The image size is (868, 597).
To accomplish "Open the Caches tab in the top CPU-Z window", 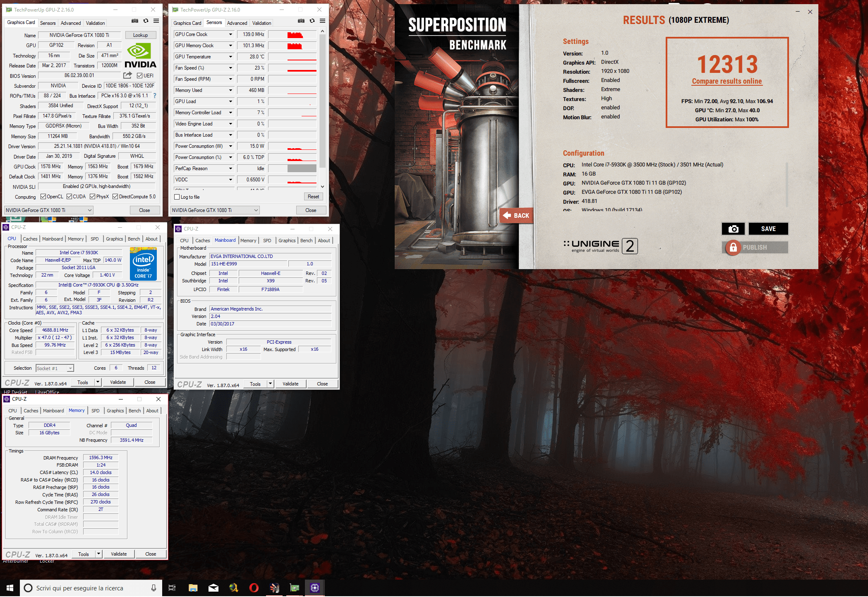I will (30, 239).
